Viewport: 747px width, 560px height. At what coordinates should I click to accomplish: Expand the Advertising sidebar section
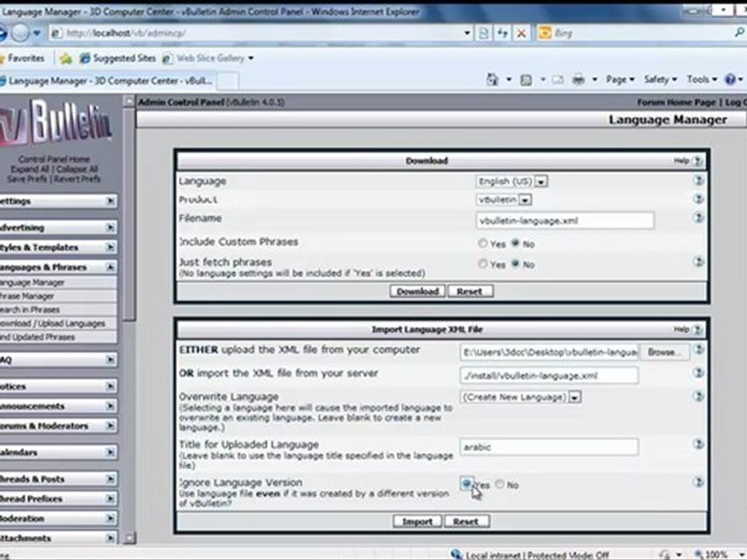pos(110,227)
